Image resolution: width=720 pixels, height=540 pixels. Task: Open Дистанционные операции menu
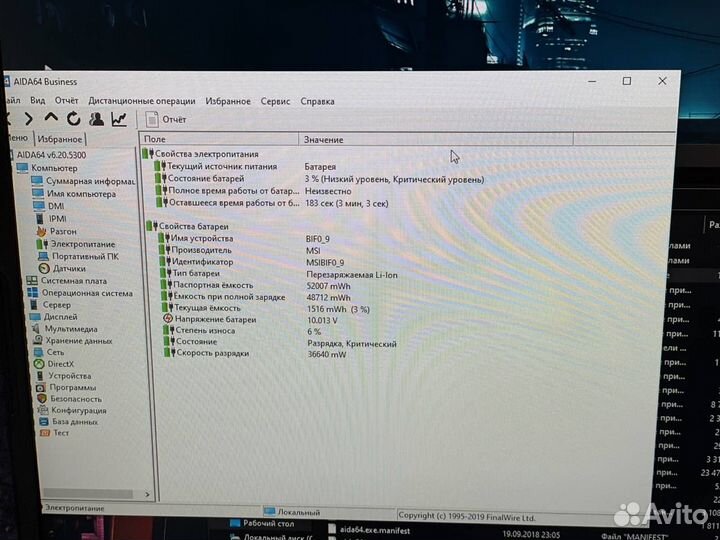pos(142,101)
